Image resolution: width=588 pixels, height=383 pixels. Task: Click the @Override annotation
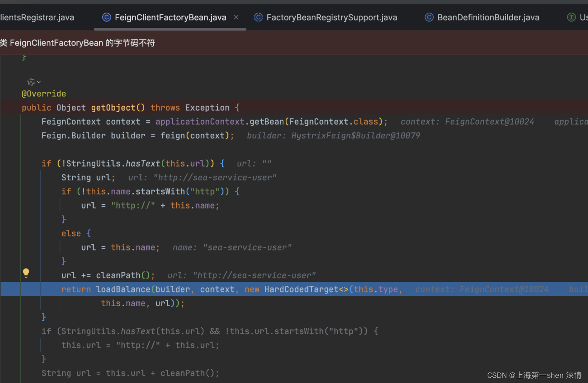[x=44, y=94]
